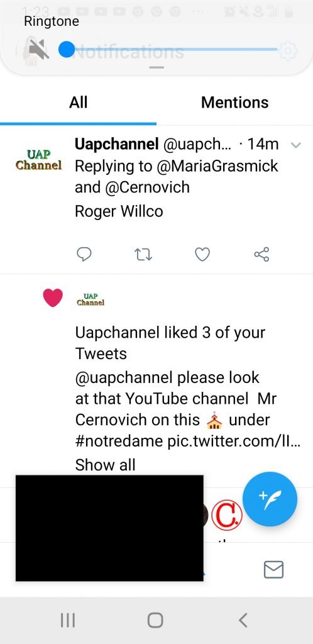Toggle the ringtone mute speaker icon
Screen dimensions: 313x644
[x=39, y=50]
